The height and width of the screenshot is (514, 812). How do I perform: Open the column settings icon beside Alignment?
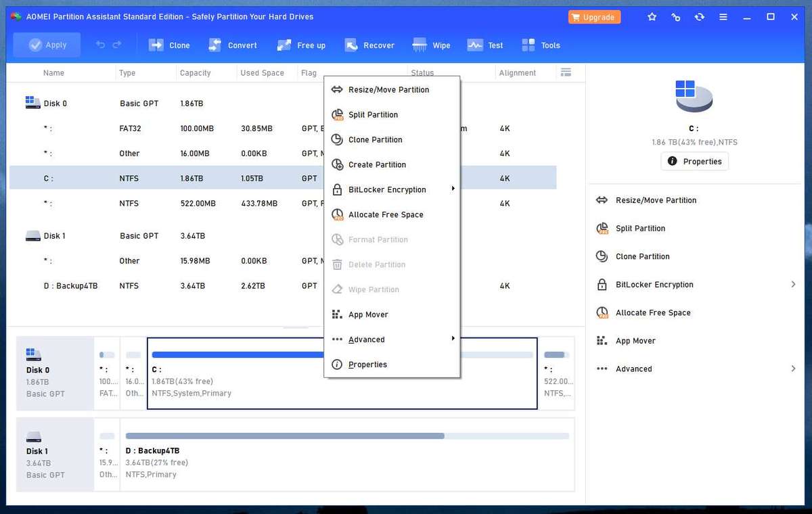coord(566,72)
